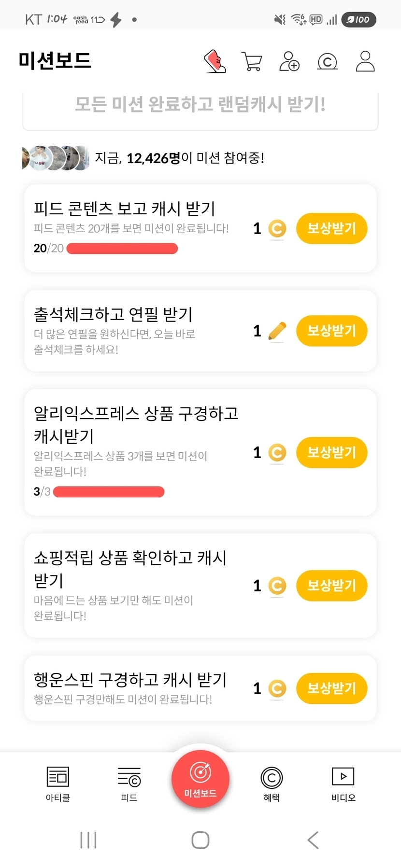This screenshot has width=401, height=868.
Task: Tap the 모든 미션 완료하고 랜덤캐시 받기 banner
Action: [x=200, y=105]
